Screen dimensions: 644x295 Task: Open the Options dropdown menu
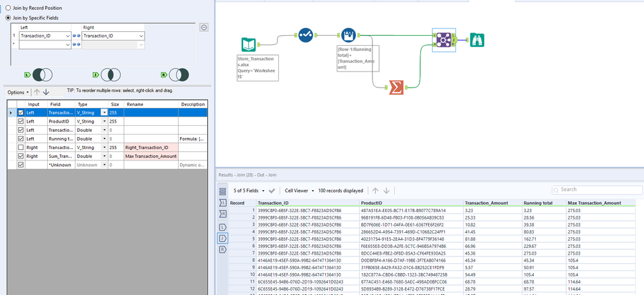coord(18,92)
